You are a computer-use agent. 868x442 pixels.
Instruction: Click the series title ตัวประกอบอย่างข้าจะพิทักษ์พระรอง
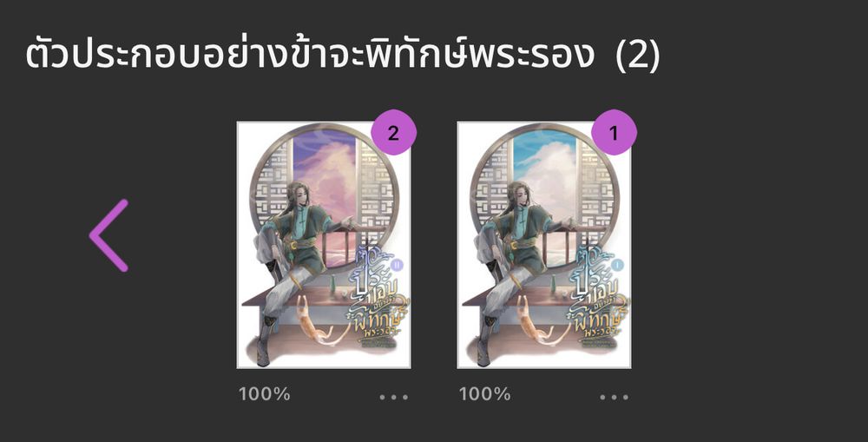pos(310,54)
